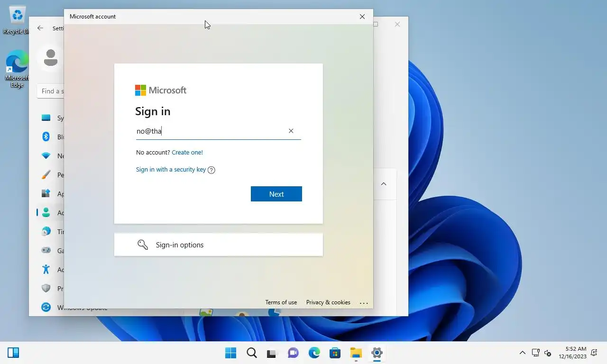Click Sign in with a security key link
Image resolution: width=607 pixels, height=364 pixels.
[171, 169]
